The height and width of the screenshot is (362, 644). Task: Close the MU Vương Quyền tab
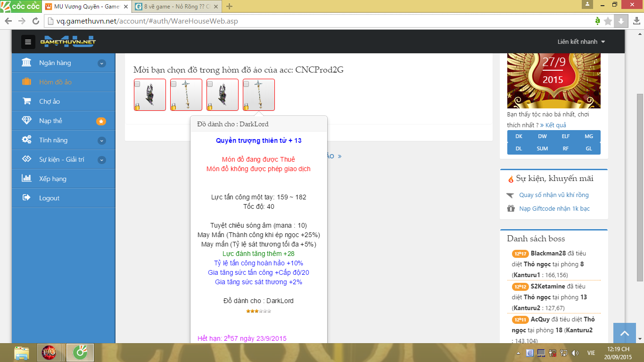[x=125, y=7]
